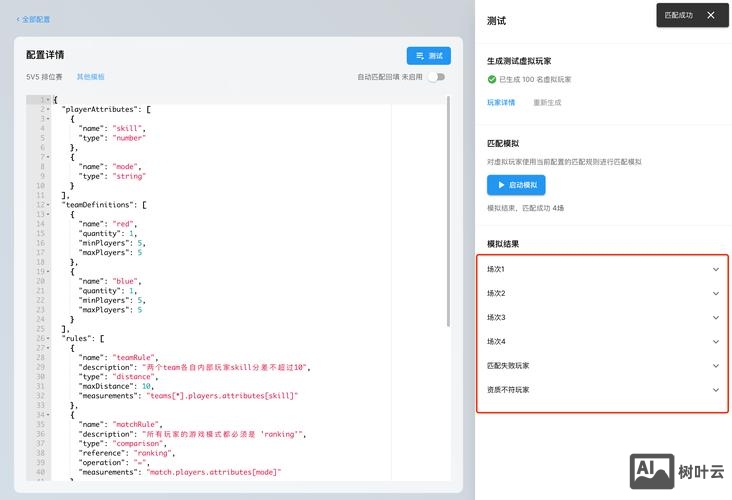Expand 资质不符玩家 row
This screenshot has height=500, width=732.
click(602, 389)
